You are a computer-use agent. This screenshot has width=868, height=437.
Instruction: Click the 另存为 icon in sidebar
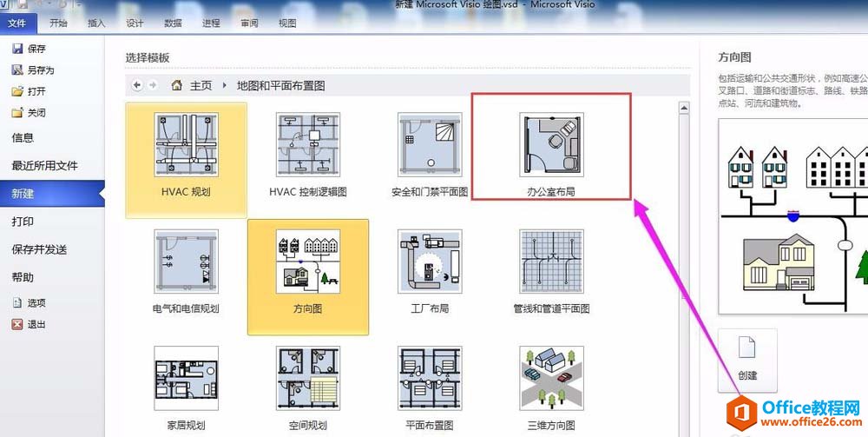pyautogui.click(x=17, y=70)
